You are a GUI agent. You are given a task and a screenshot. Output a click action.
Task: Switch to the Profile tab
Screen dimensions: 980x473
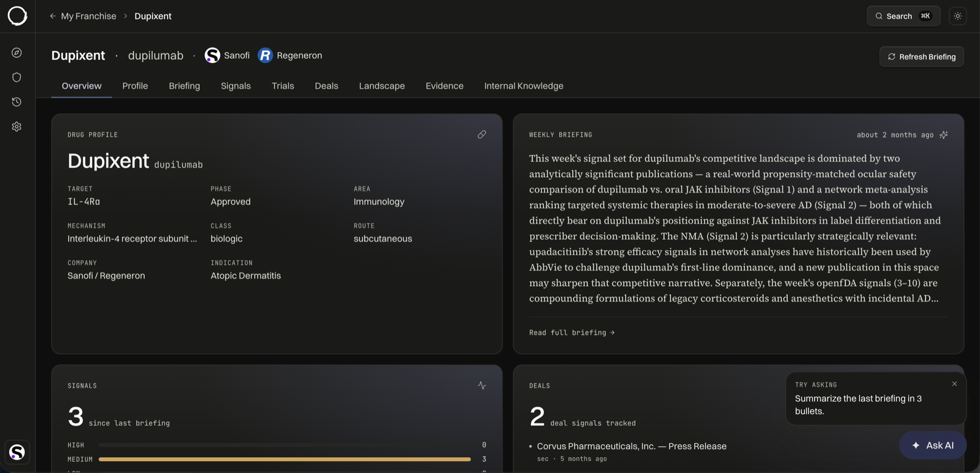(x=135, y=86)
